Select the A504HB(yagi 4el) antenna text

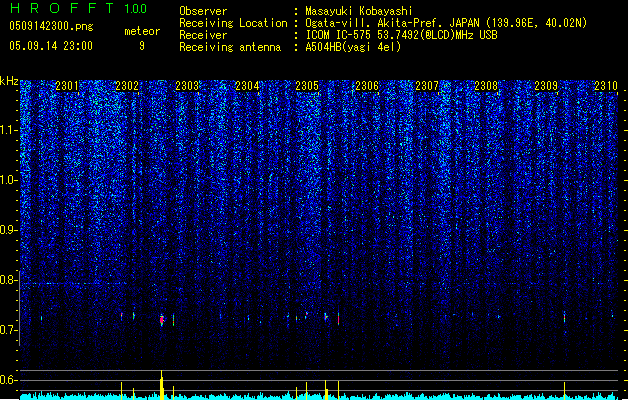click(353, 47)
